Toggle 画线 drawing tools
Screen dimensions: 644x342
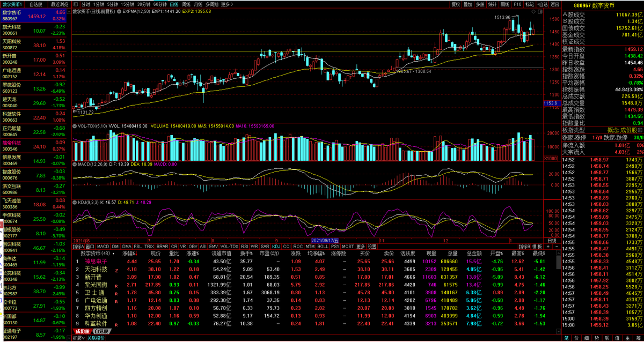tap(504, 4)
